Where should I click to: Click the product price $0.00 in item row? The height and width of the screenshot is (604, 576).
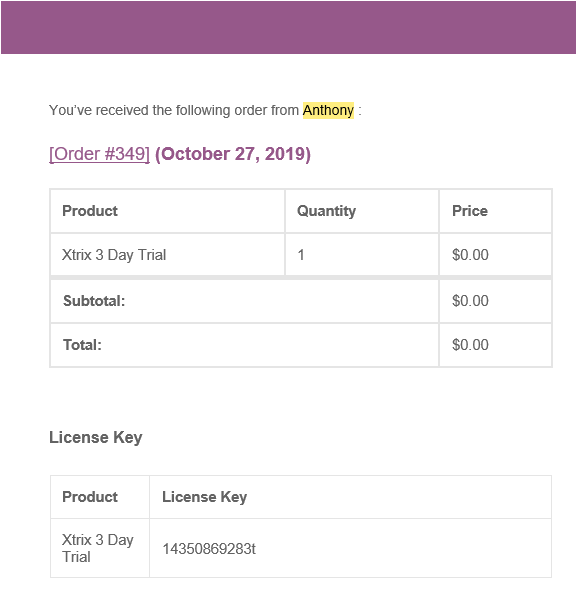pos(470,255)
